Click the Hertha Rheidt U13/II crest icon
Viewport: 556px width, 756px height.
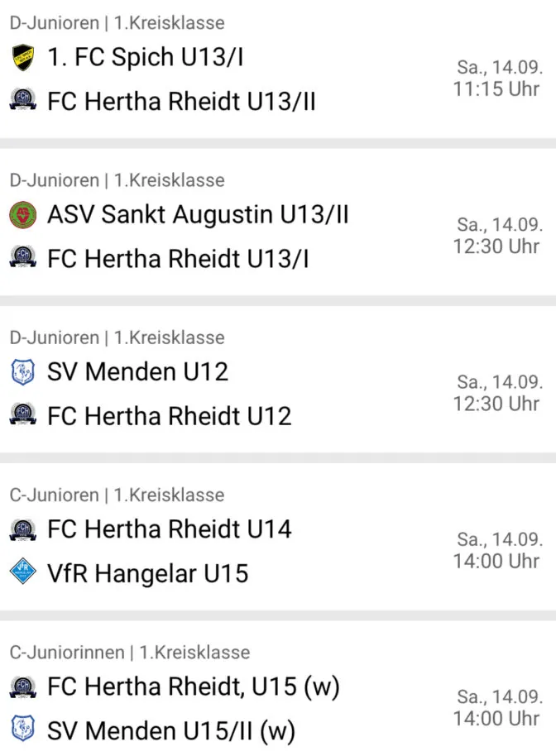tap(22, 100)
